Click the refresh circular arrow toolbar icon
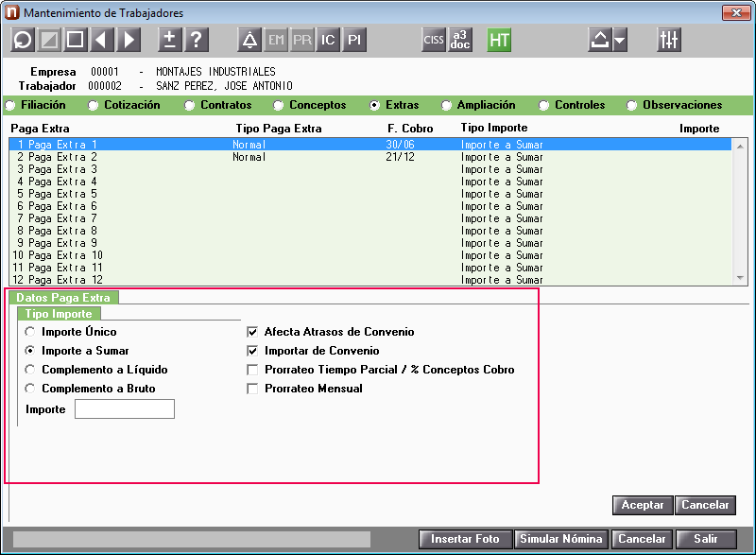Screen dimensions: 756x555 pyautogui.click(x=22, y=40)
